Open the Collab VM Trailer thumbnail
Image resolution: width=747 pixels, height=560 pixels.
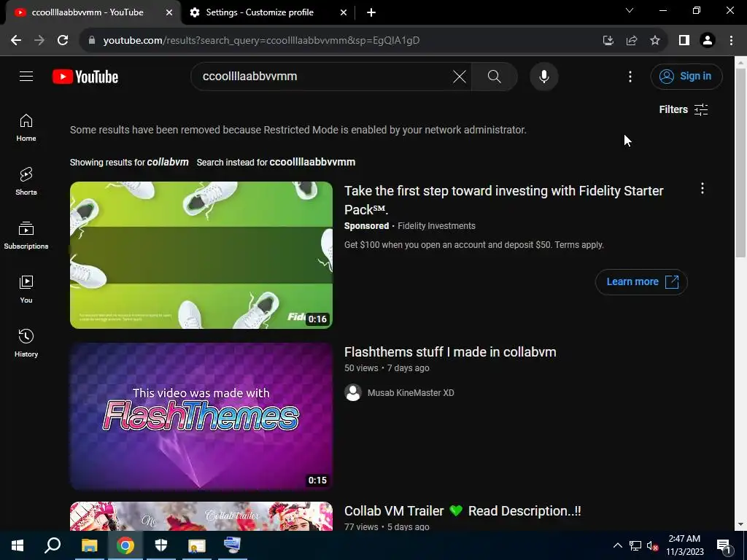(x=201, y=516)
